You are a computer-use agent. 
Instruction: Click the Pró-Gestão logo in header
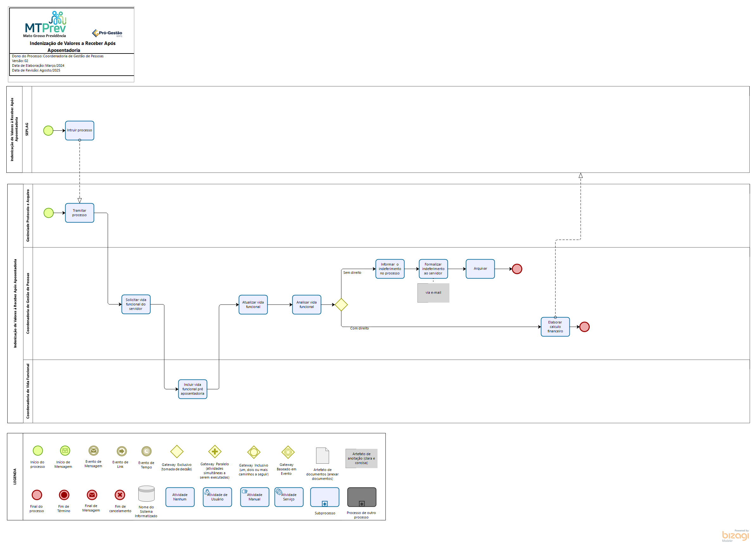point(107,33)
